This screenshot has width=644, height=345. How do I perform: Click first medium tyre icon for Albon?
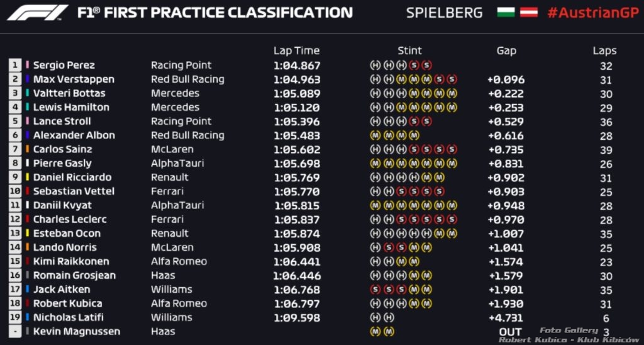coord(375,135)
